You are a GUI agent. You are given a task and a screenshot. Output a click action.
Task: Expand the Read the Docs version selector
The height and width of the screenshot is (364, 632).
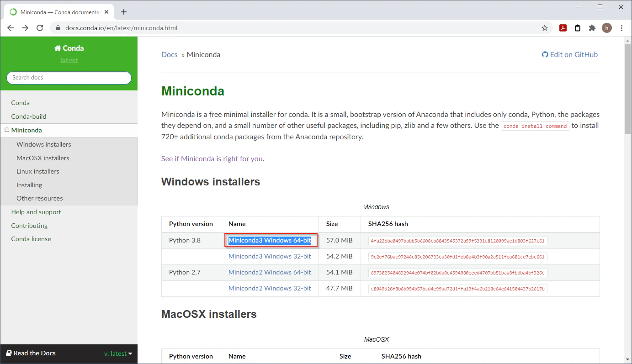point(118,353)
